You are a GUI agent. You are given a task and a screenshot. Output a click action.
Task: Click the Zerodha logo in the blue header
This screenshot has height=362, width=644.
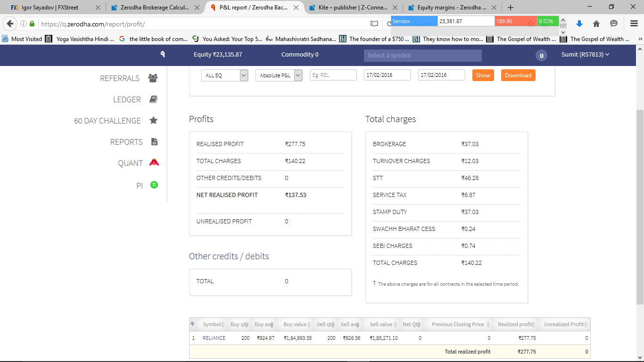tap(163, 55)
